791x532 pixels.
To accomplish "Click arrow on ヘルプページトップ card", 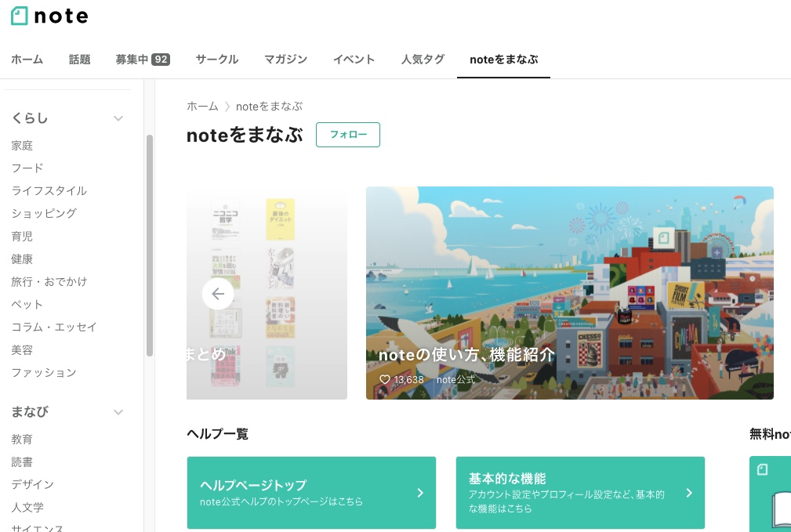I will coord(420,493).
